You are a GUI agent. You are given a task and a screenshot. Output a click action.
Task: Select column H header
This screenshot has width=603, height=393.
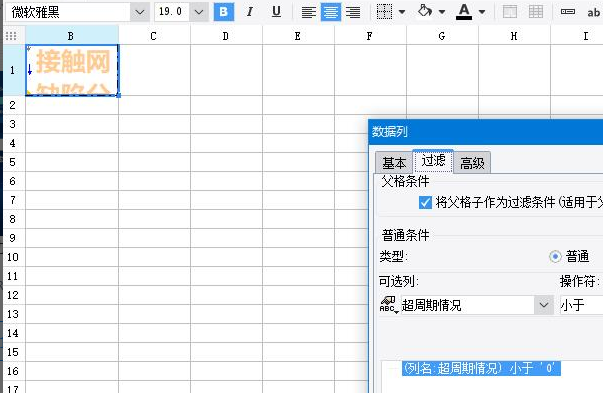point(515,36)
